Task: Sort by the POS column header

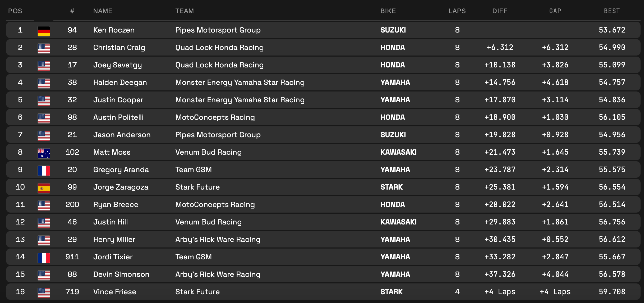Action: pos(15,11)
